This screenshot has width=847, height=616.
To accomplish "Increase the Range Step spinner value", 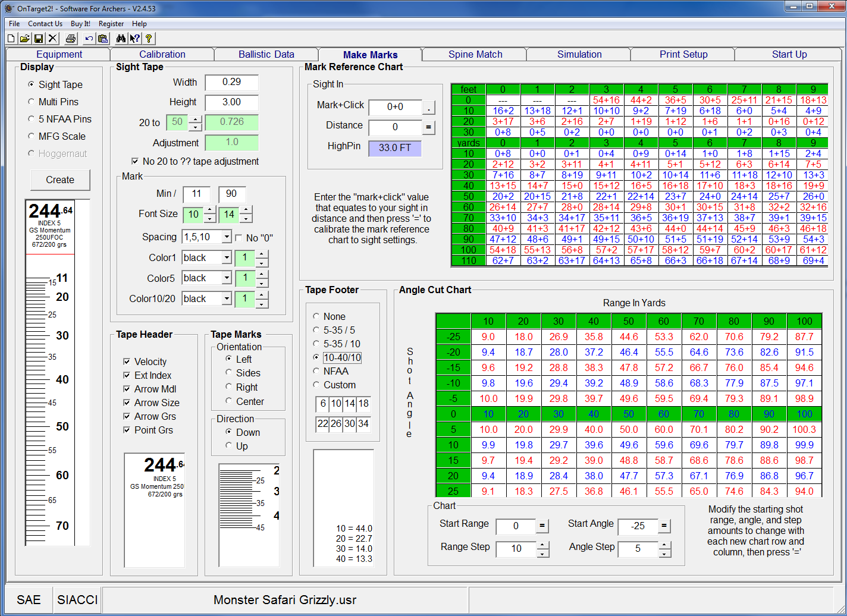I will coord(542,545).
